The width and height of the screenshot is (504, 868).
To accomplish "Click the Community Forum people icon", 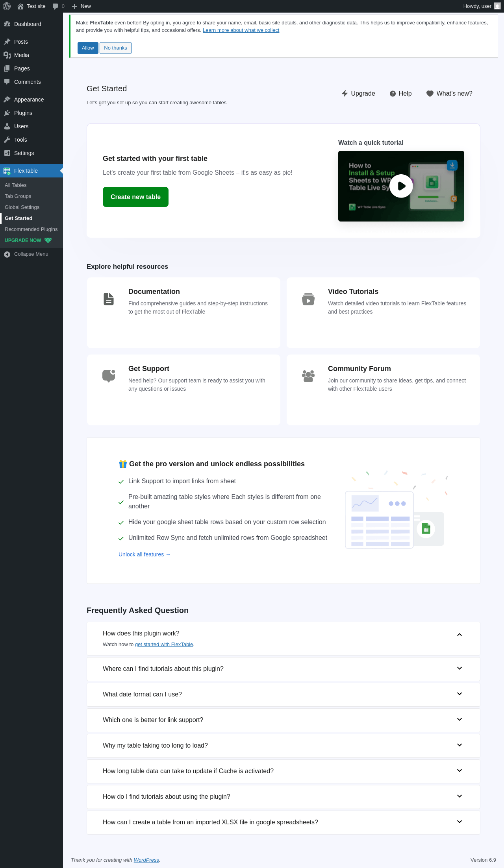I will [x=308, y=376].
